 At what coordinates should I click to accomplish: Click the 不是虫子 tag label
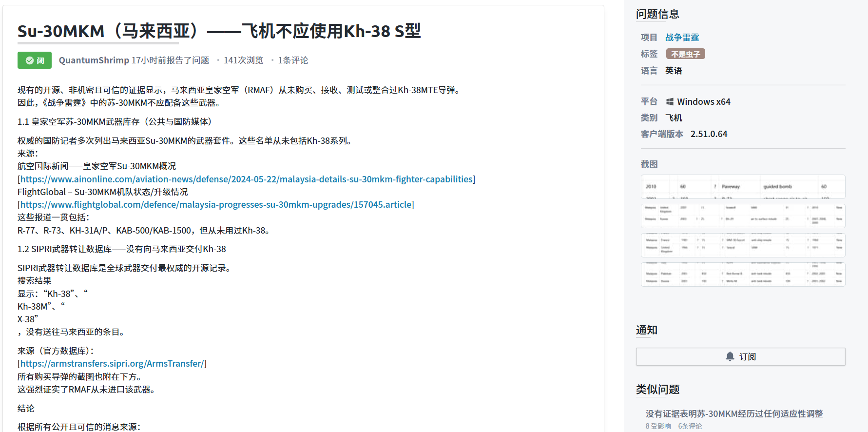click(685, 54)
